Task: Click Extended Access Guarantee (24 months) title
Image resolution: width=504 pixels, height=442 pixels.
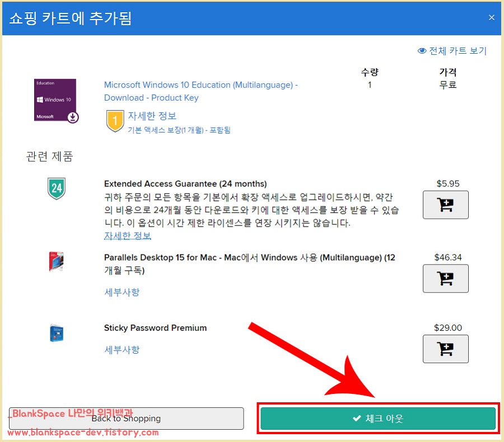Action: coord(185,184)
